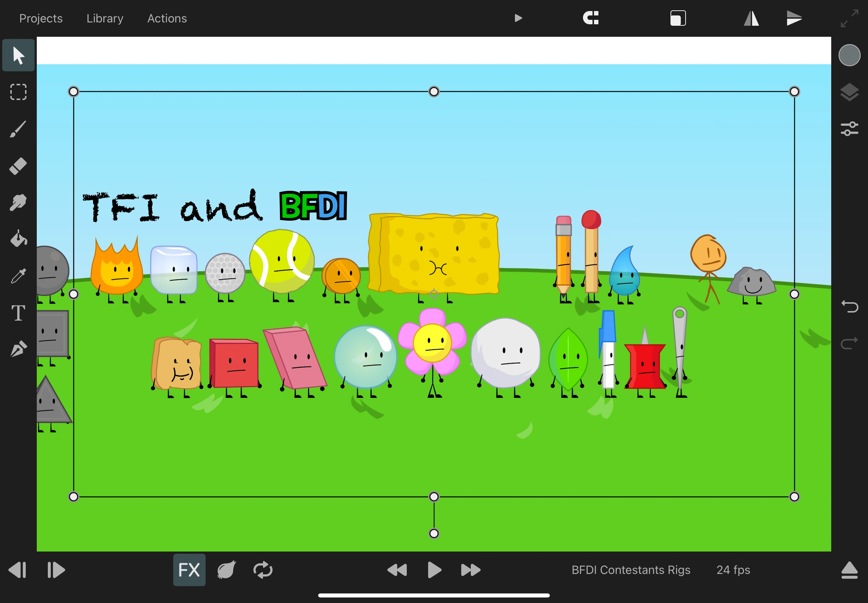The image size is (868, 603).
Task: Open the Layers panel
Action: pyautogui.click(x=850, y=92)
